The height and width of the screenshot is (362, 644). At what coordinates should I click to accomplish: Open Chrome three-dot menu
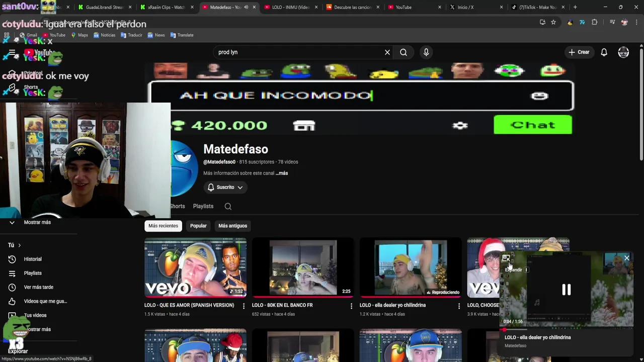(x=637, y=22)
